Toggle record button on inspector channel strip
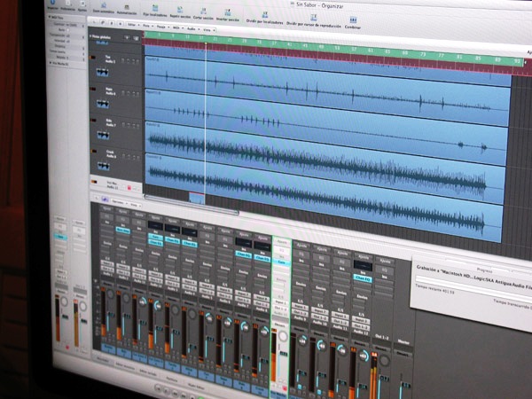 pos(67,347)
